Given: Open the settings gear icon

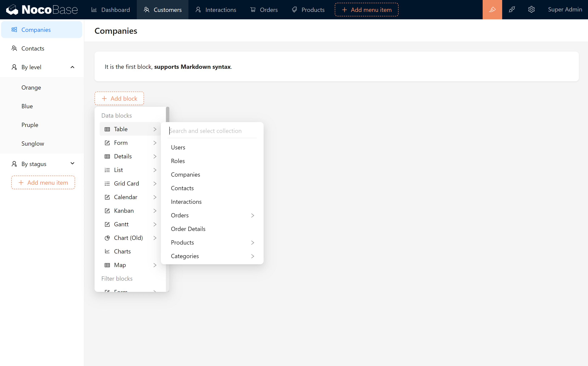Looking at the screenshot, I should pos(531,10).
